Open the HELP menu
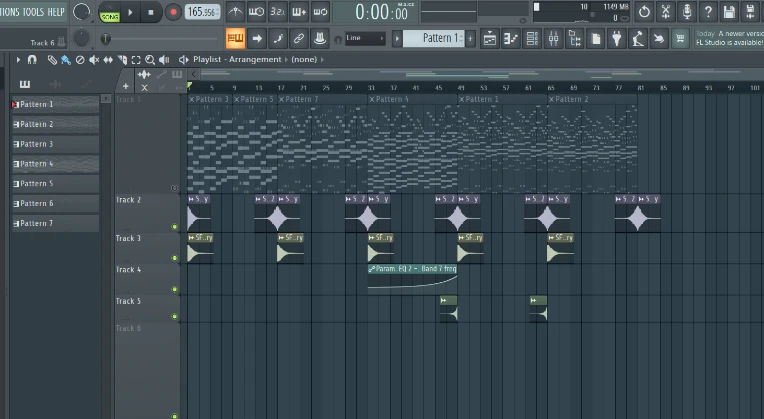Image resolution: width=764 pixels, height=419 pixels. click(x=58, y=12)
